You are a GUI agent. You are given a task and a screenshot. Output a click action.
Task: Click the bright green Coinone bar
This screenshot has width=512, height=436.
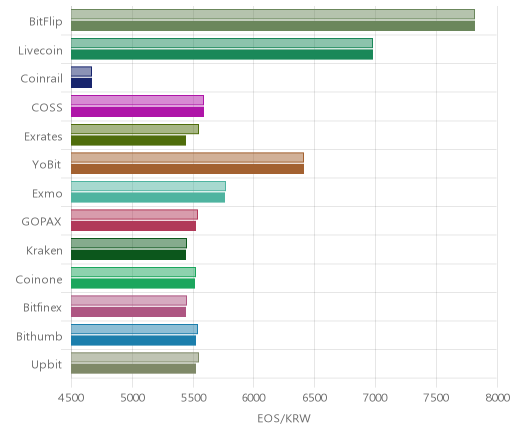pyautogui.click(x=133, y=284)
